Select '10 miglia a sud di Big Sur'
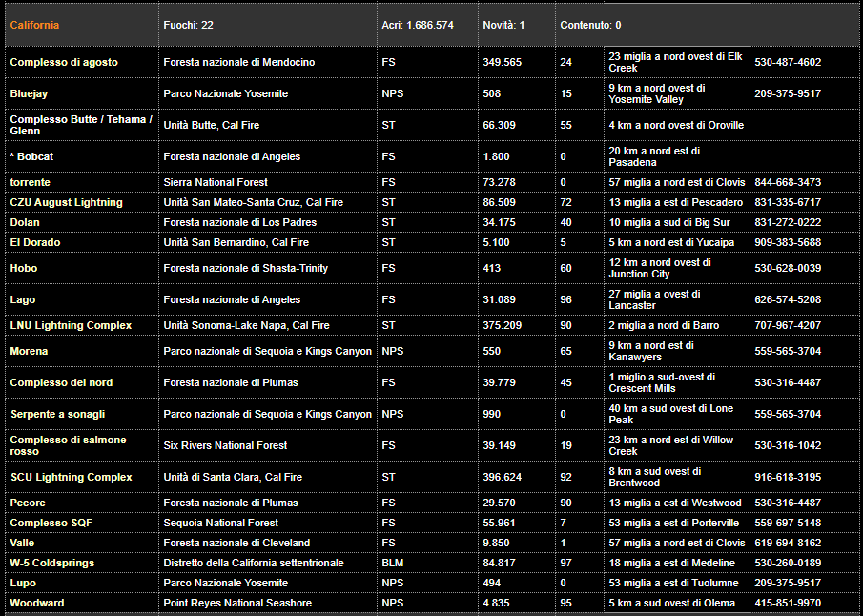 669,222
